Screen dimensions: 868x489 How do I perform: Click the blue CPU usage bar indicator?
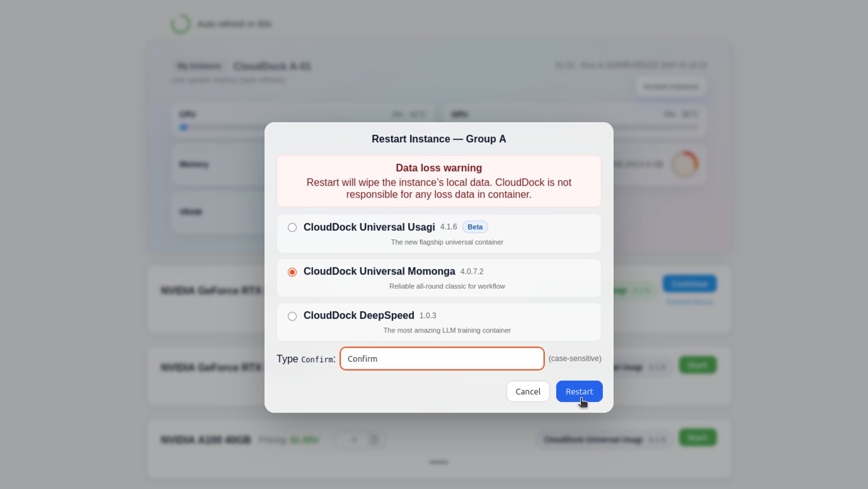pos(183,127)
